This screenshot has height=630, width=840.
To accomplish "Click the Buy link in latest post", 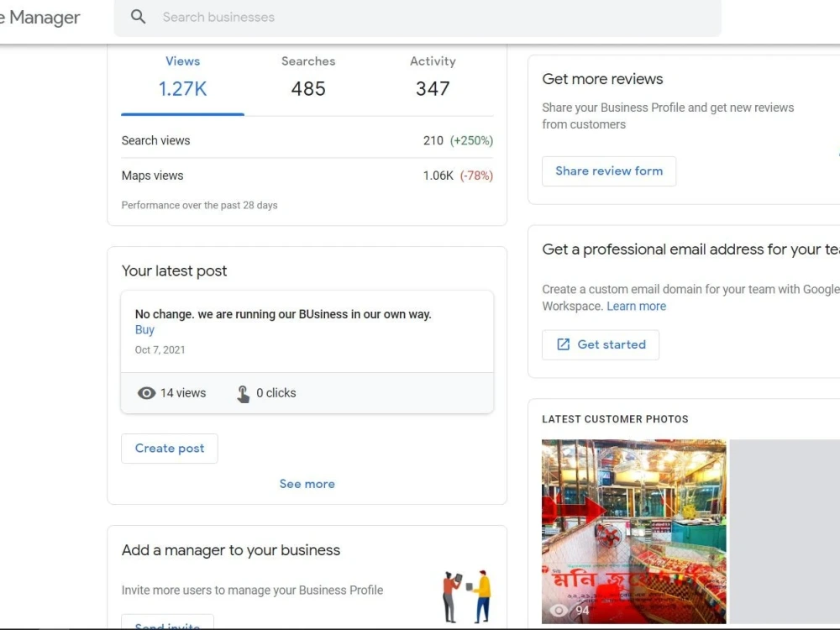I will point(144,330).
